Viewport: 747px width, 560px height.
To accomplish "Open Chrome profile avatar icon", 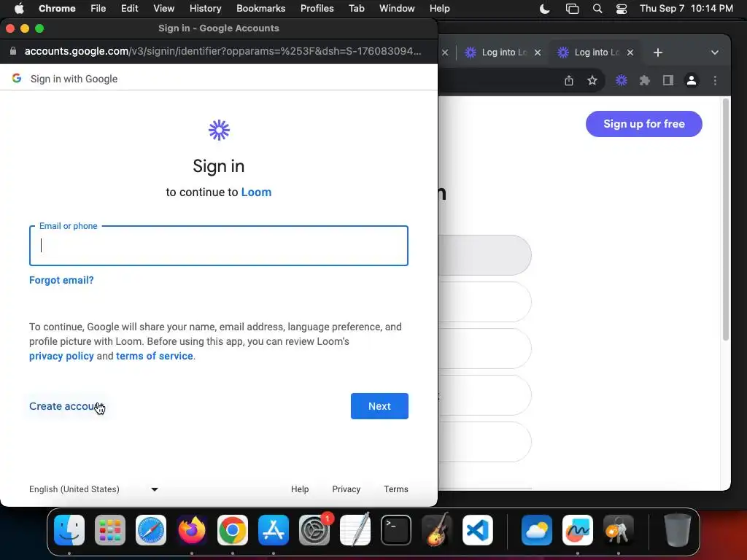I will tap(692, 80).
